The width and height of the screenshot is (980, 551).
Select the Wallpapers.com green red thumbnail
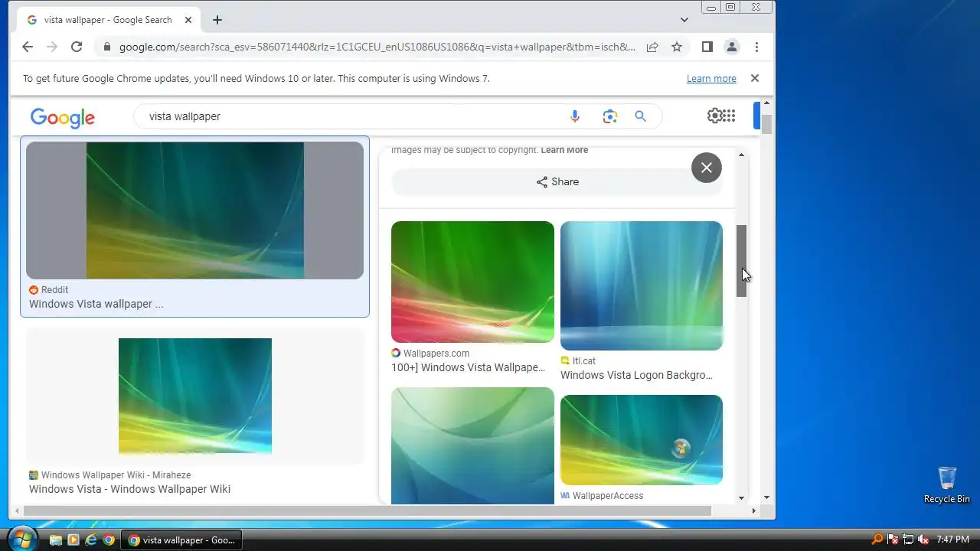(472, 282)
